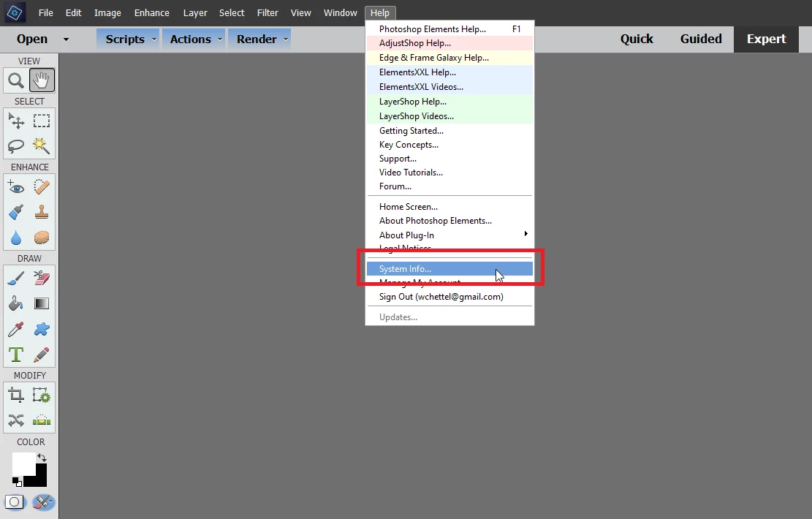Viewport: 812px width, 519px height.
Task: Select the Straighten tool
Action: click(42, 420)
